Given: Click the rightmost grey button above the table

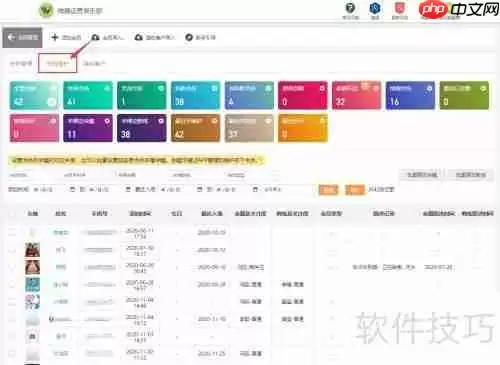Looking at the screenshot, I should [470, 174].
